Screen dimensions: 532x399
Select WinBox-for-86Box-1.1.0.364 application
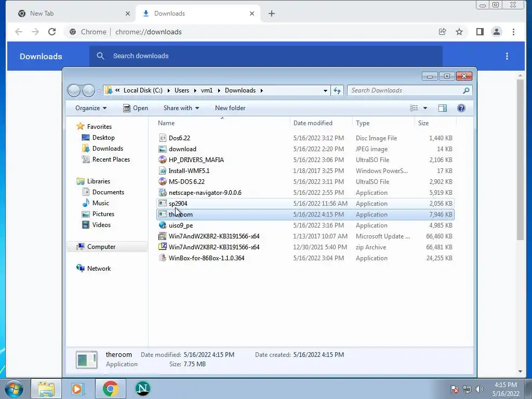(305, 258)
